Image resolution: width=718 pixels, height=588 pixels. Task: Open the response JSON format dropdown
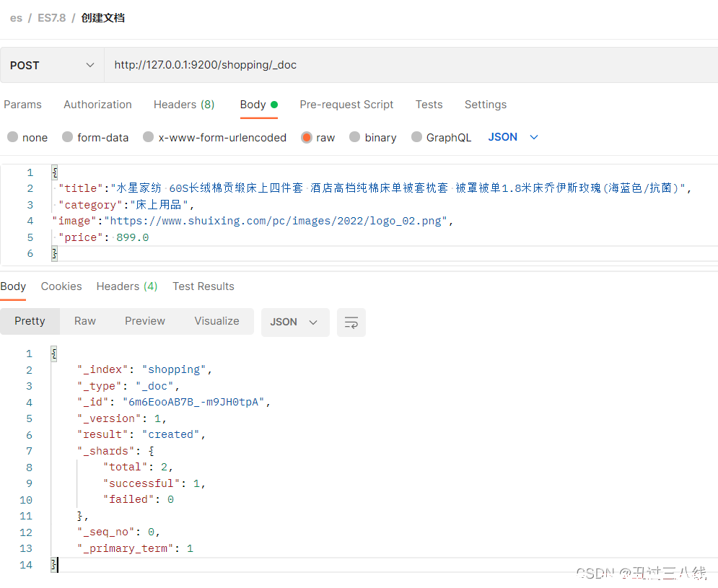[x=295, y=322]
